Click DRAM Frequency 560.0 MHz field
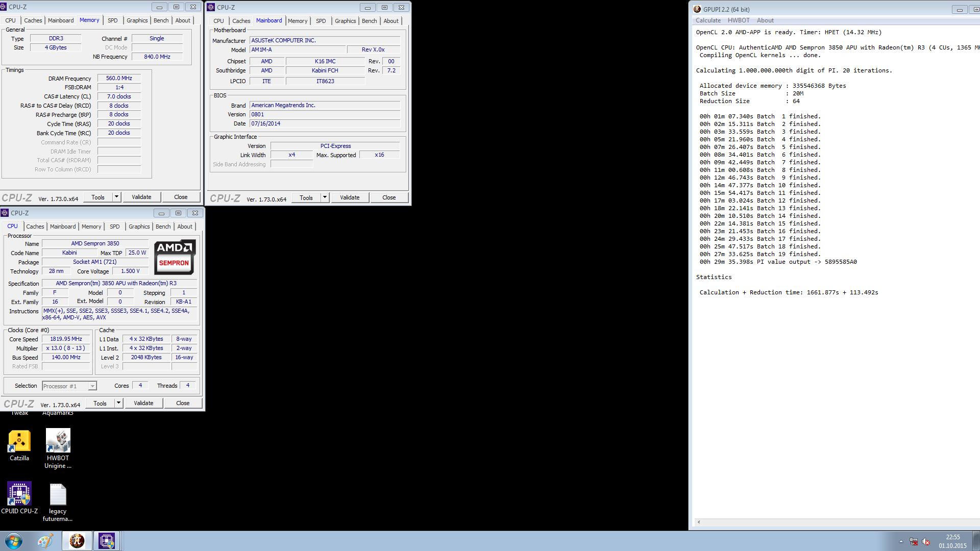 (x=119, y=79)
